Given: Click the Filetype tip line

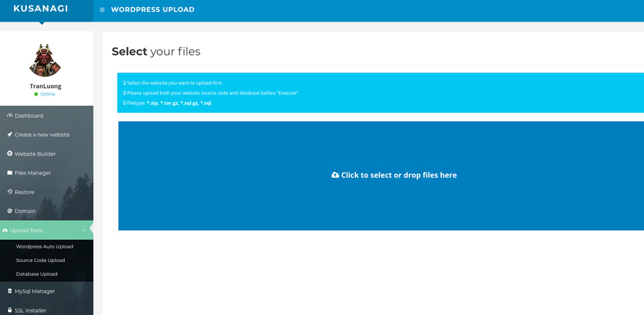Looking at the screenshot, I should (x=168, y=103).
